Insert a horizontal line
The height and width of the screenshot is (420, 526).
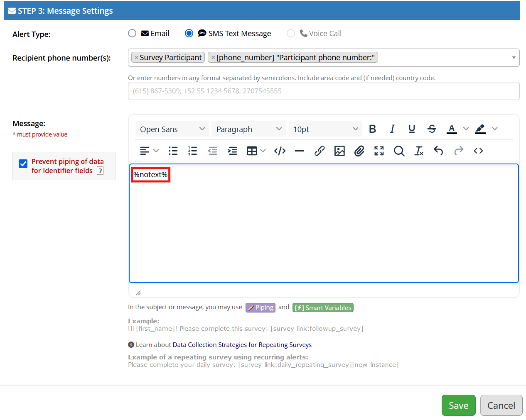pyautogui.click(x=300, y=151)
